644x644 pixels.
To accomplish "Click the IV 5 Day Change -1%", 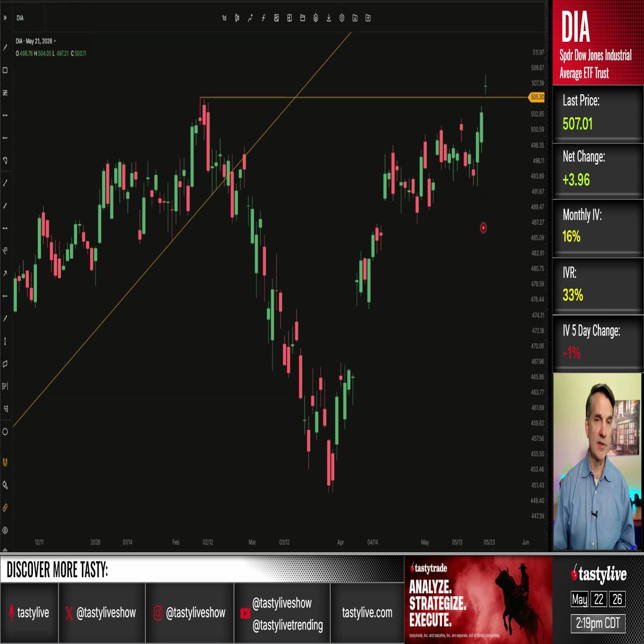I will (x=572, y=353).
